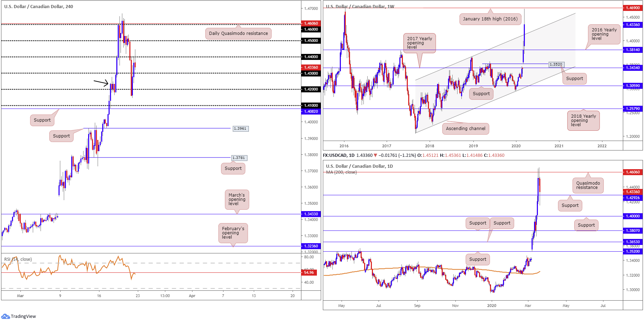Click the RSI value 54.96 label
Image resolution: width=644 pixels, height=320 pixels.
309,272
